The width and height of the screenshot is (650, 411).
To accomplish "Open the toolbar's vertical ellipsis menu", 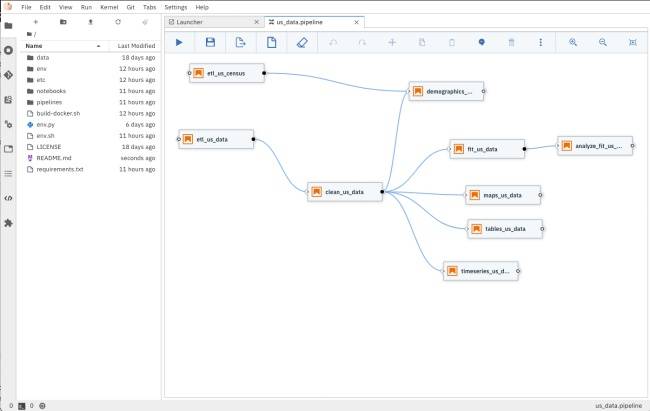I will tap(541, 42).
